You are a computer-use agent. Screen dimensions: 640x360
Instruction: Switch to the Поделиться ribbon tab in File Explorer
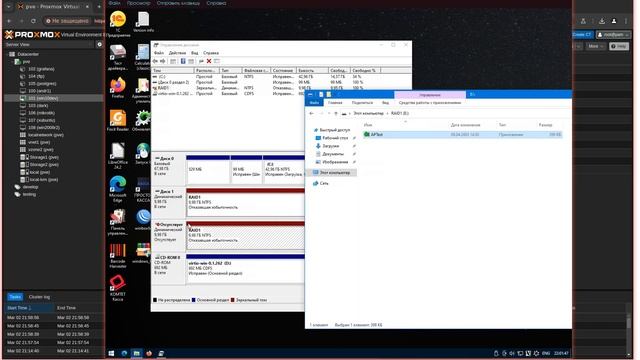pyautogui.click(x=362, y=103)
